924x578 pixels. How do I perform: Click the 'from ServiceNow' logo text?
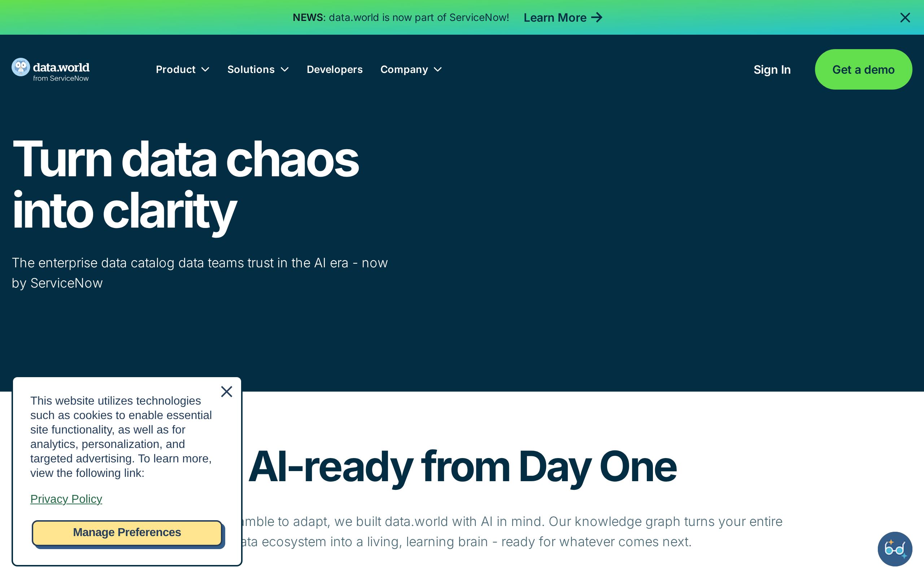[x=61, y=78]
